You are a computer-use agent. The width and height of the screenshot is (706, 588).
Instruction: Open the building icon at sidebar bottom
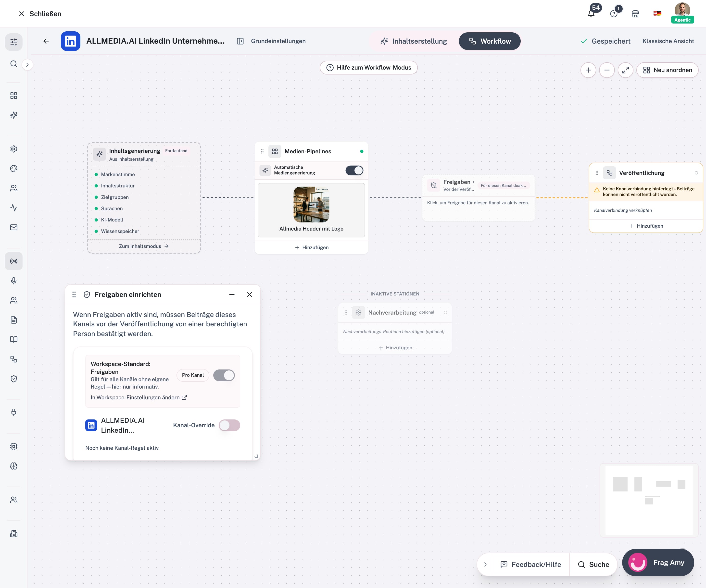(14, 534)
